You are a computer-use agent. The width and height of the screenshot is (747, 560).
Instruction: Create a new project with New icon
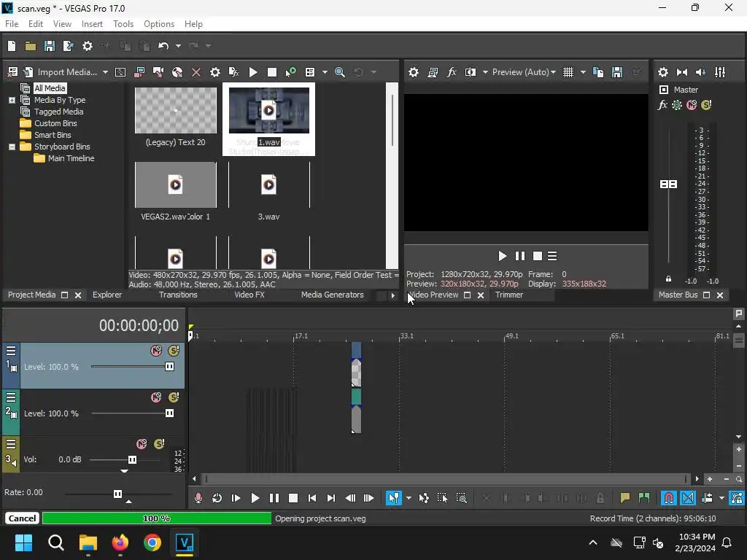[12, 46]
